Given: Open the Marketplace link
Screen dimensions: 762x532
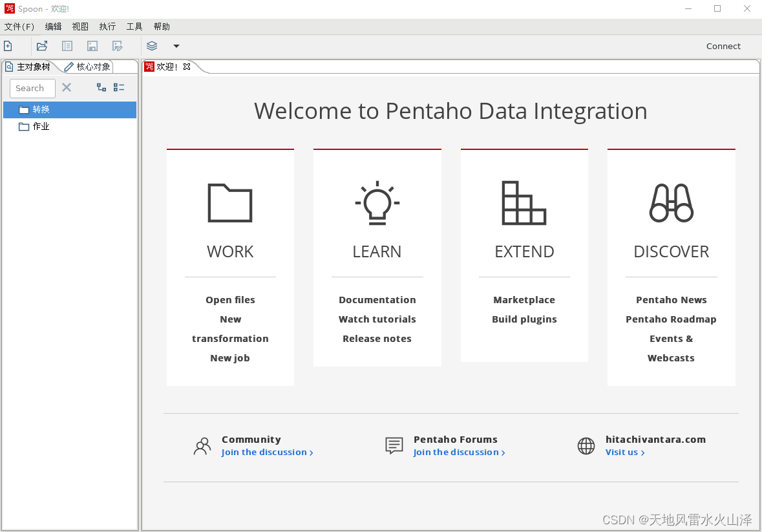Looking at the screenshot, I should [524, 300].
